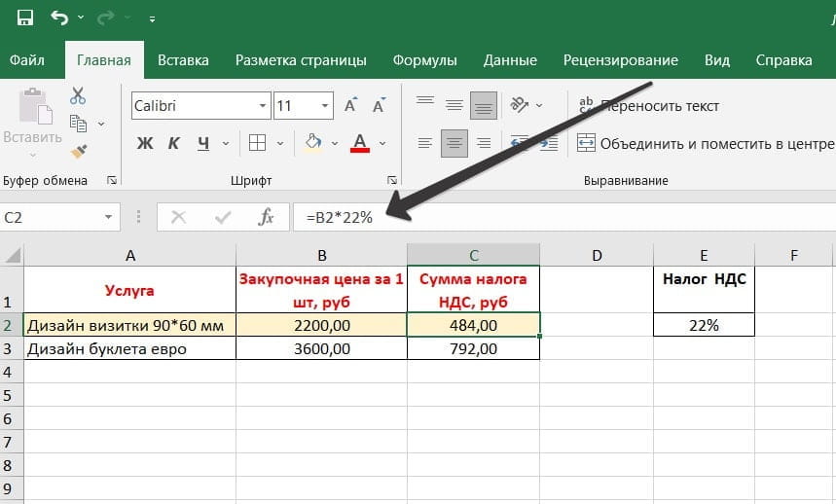Image resolution: width=836 pixels, height=504 pixels.
Task: Switch to the Данные tab
Action: 510,60
